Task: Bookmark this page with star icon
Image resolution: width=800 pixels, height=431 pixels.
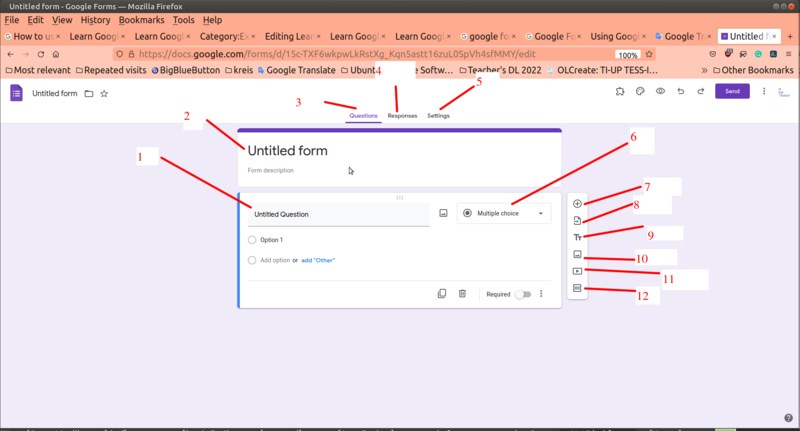Action: click(649, 54)
